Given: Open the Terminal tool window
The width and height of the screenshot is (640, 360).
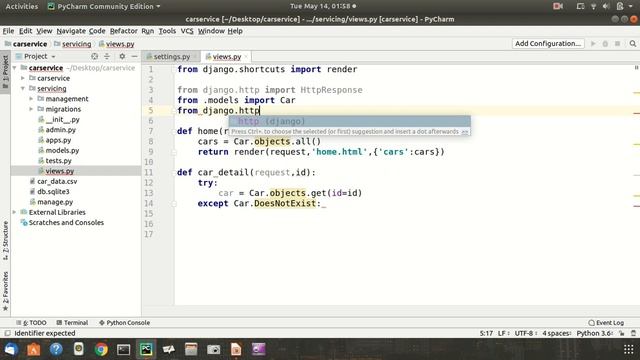Looking at the screenshot, I should click(72, 322).
